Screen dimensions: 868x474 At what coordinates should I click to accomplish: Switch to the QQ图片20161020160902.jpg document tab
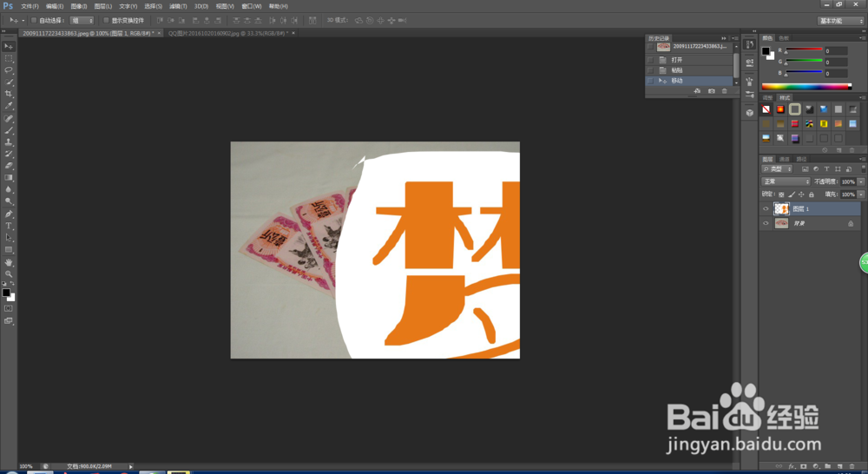[227, 33]
